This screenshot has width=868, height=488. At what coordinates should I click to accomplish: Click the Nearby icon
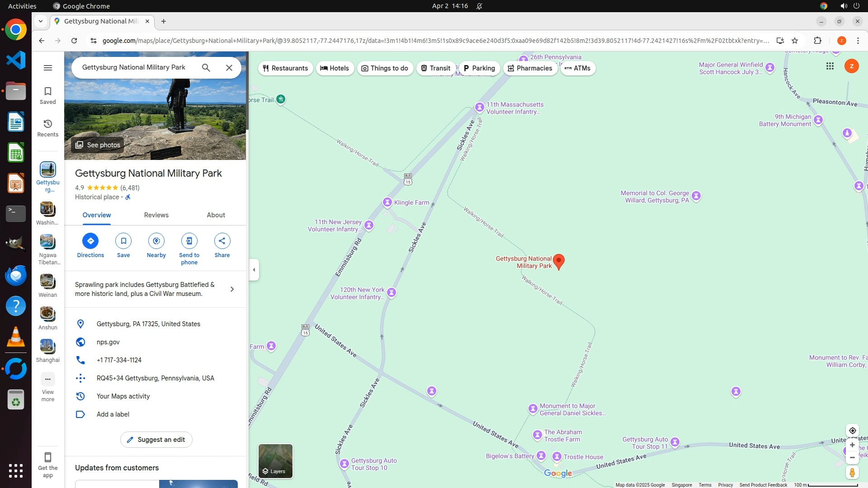tap(156, 241)
